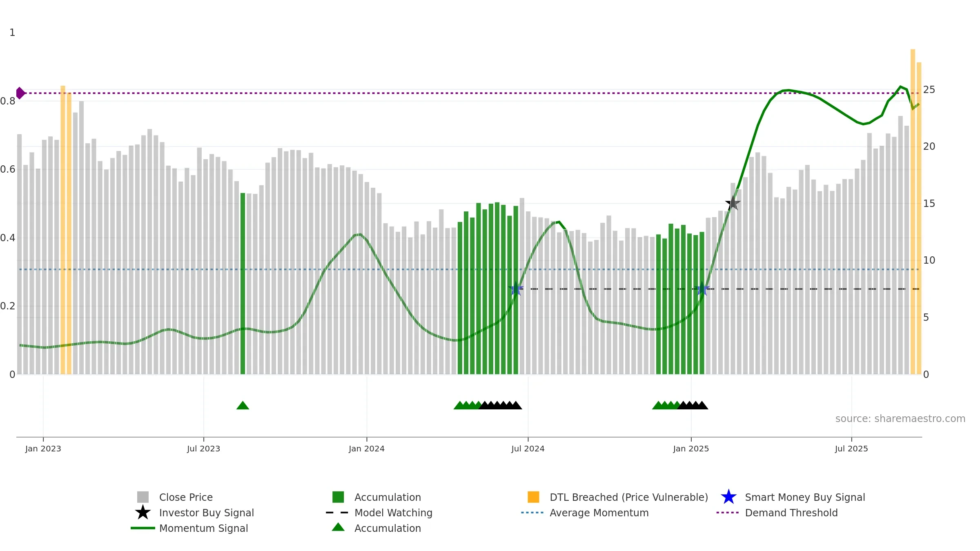Click the blue star marker near Jul 2024

pos(516,289)
